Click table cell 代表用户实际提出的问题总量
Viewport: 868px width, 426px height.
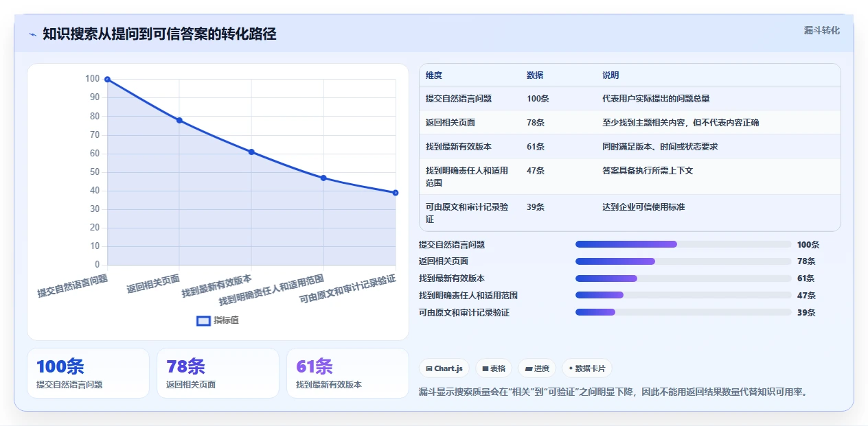click(656, 99)
